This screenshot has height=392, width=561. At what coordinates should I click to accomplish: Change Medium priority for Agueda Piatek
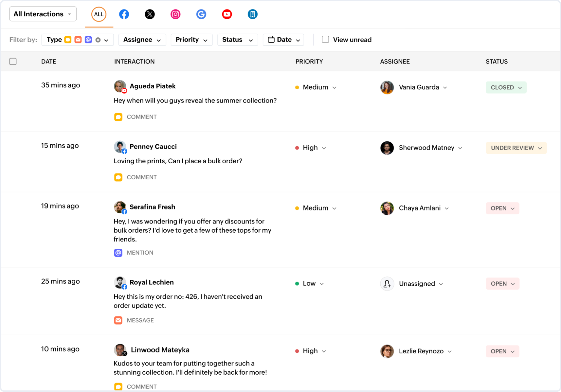click(x=316, y=87)
